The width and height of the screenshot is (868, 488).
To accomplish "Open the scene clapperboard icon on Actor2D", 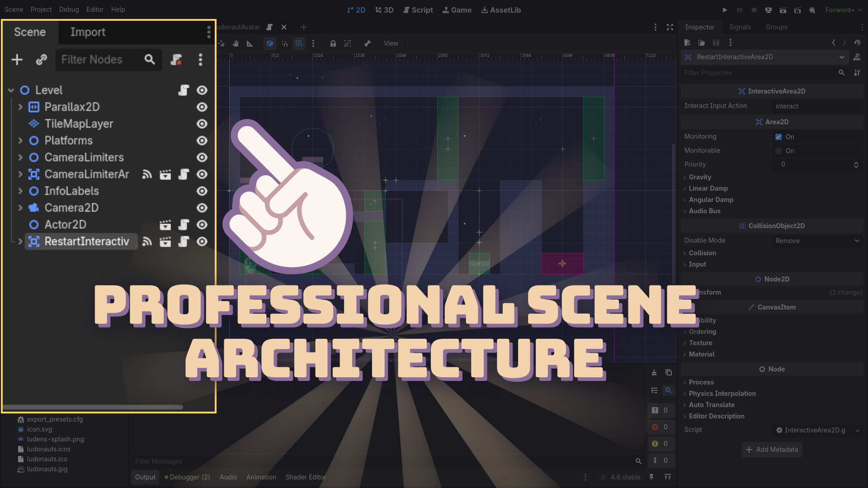I will (x=165, y=225).
